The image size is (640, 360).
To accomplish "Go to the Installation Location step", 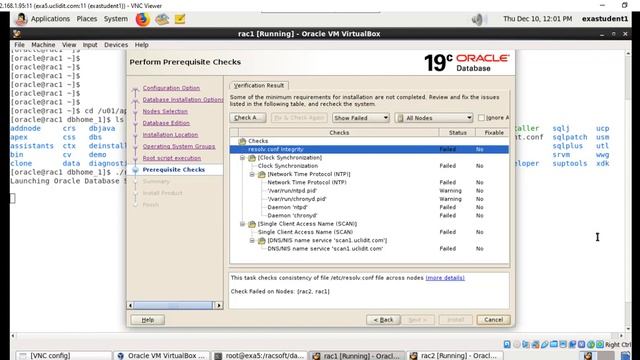I will [x=170, y=135].
